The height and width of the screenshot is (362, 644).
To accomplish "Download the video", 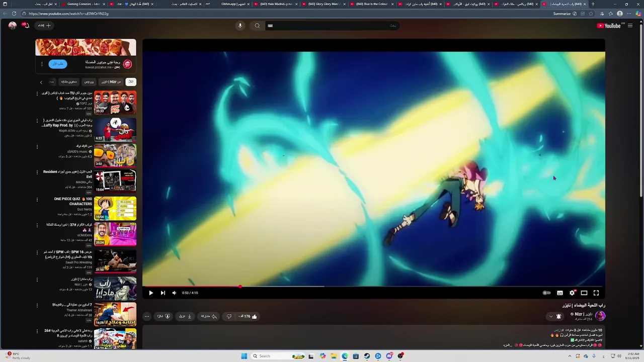I will point(185,316).
